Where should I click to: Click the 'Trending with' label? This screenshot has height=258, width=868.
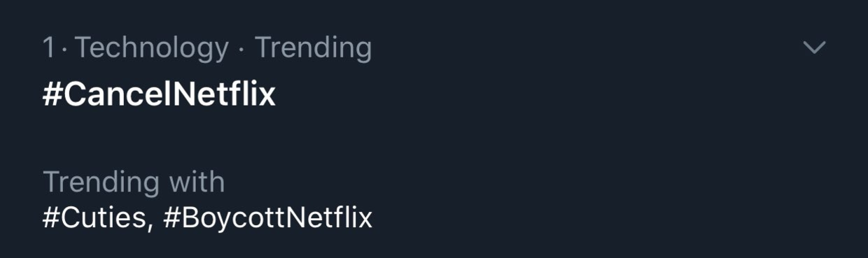(x=134, y=182)
